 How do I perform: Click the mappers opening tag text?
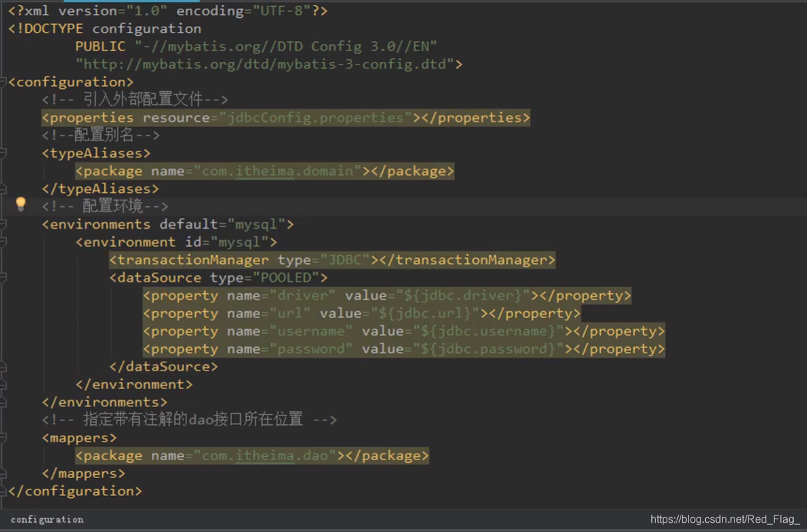pyautogui.click(x=79, y=438)
